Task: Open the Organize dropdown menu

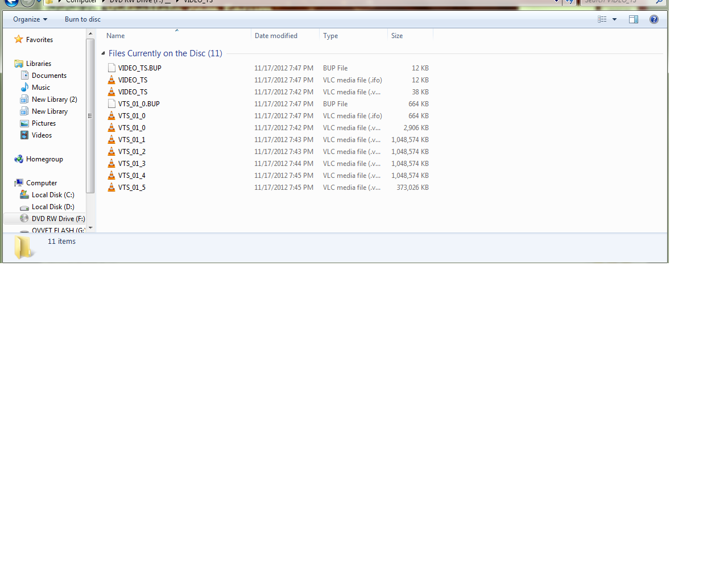Action: 30,19
